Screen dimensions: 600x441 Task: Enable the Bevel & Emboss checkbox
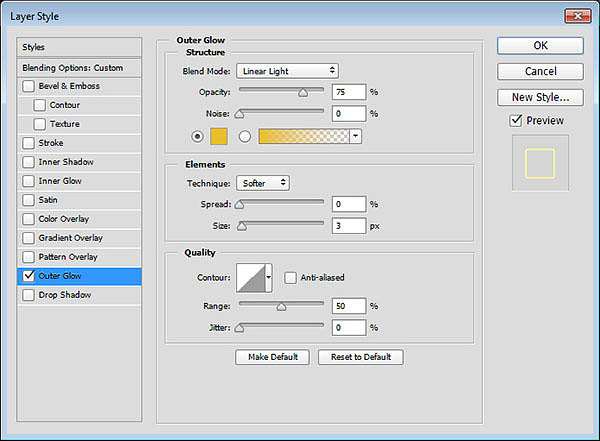coord(28,86)
